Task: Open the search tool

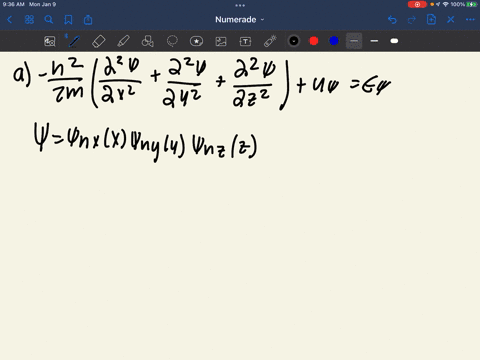Action: (x=49, y=20)
